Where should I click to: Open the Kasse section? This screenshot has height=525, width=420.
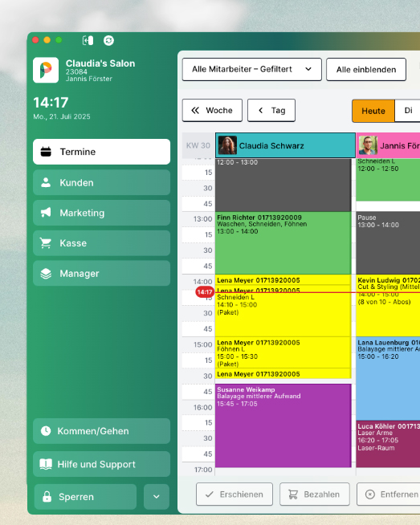[101, 243]
